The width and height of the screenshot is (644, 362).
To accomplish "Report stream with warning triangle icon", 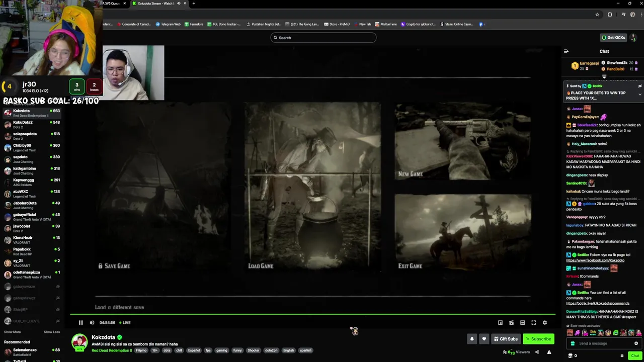I will [549, 352].
